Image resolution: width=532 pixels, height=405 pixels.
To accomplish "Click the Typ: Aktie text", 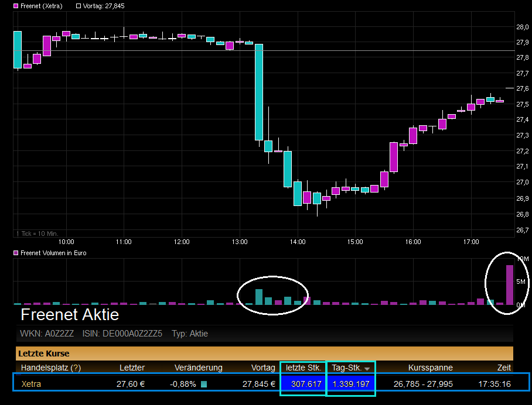I will (x=190, y=334).
